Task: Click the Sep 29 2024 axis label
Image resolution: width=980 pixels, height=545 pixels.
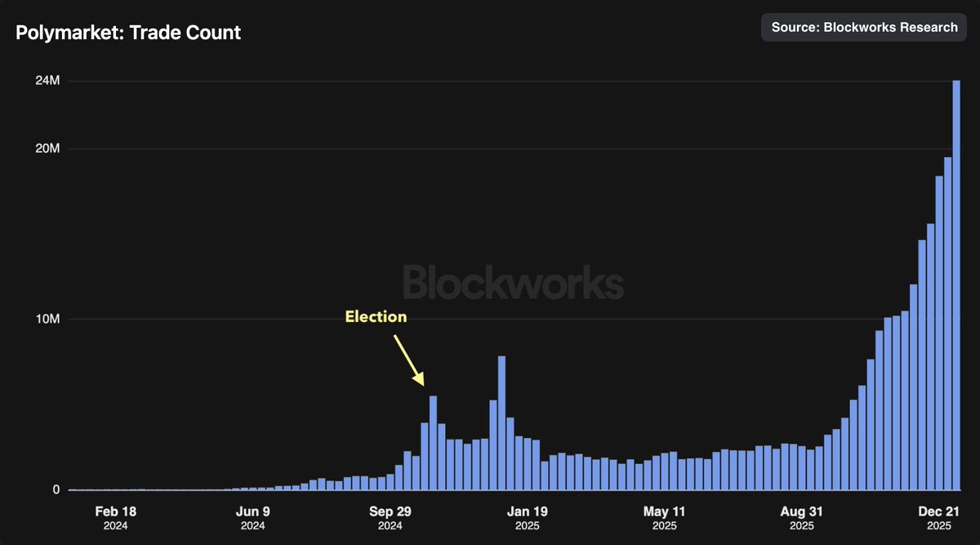Action: tap(390, 518)
